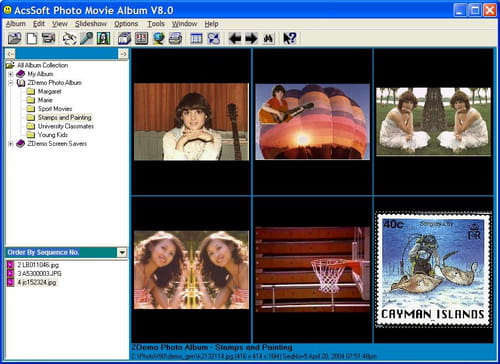Image resolution: width=500 pixels, height=364 pixels.
Task: Open the mirrored smiling woman thumbnail
Action: tap(191, 270)
